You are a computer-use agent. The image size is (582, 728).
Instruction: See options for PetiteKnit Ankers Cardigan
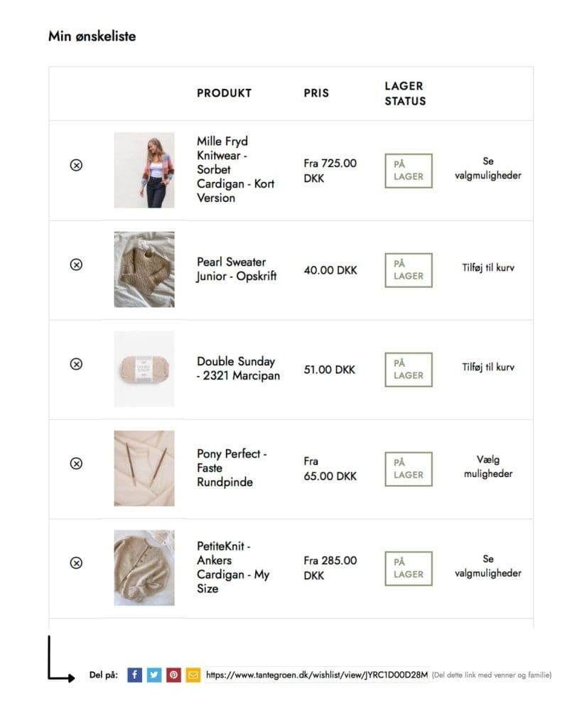[x=487, y=567]
